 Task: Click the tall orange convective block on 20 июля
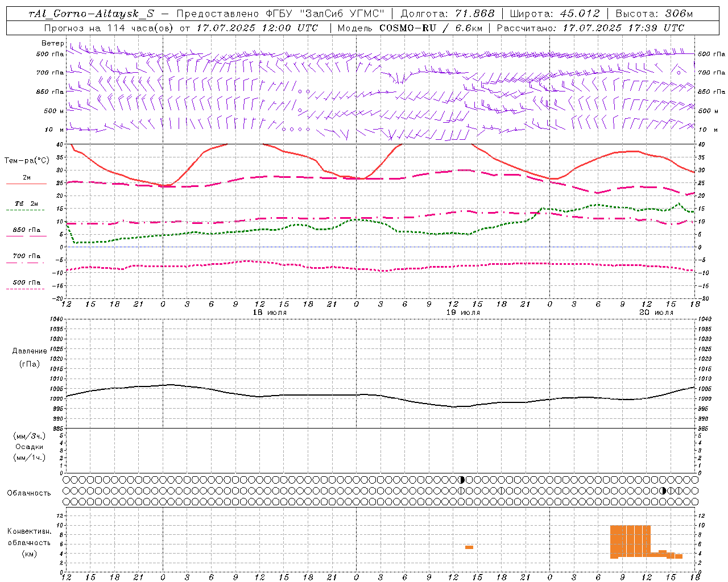(630, 542)
